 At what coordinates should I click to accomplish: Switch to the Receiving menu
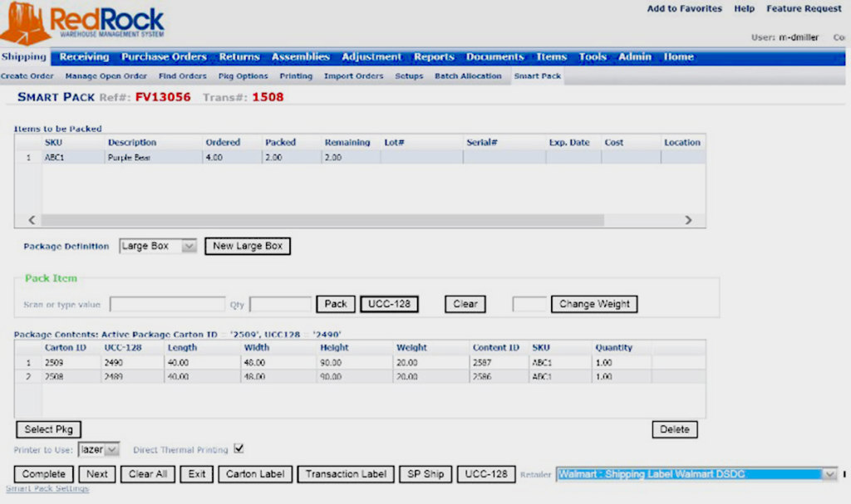(x=83, y=56)
